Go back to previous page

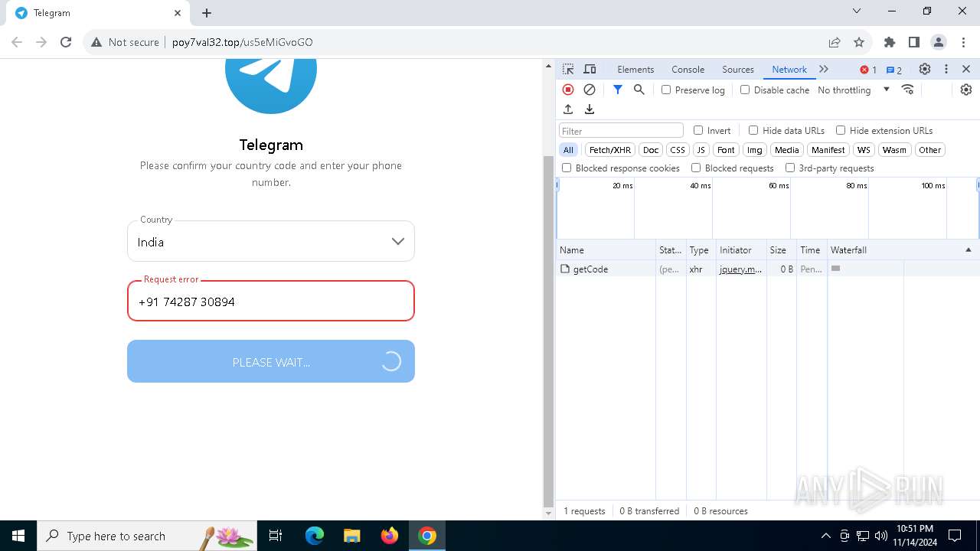pyautogui.click(x=17, y=42)
